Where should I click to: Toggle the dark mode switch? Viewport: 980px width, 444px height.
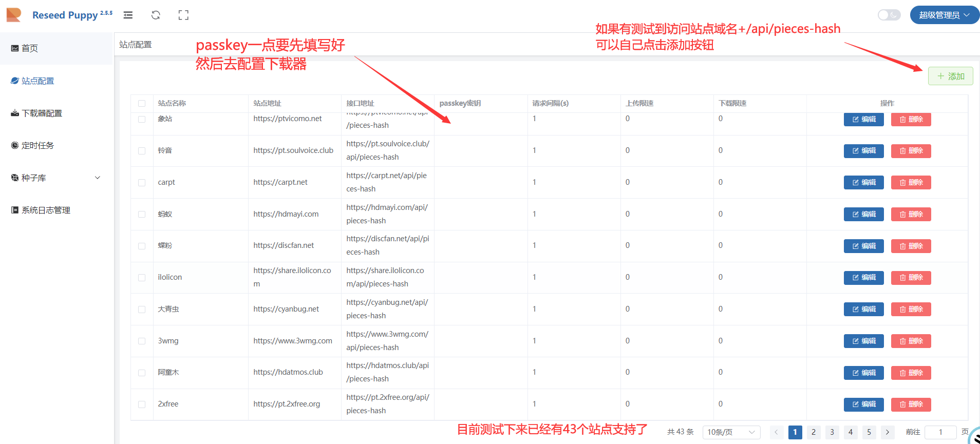pyautogui.click(x=889, y=15)
